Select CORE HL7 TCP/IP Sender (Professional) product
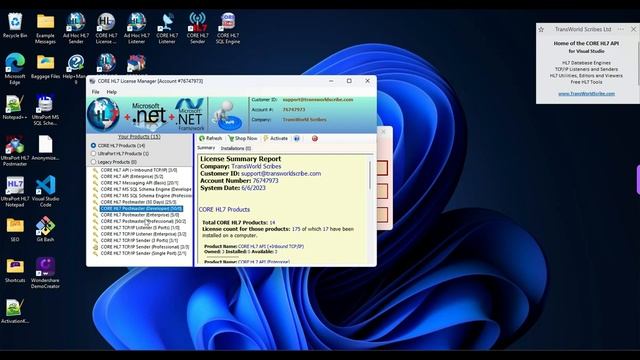This screenshot has height=360, width=640. pos(145,247)
